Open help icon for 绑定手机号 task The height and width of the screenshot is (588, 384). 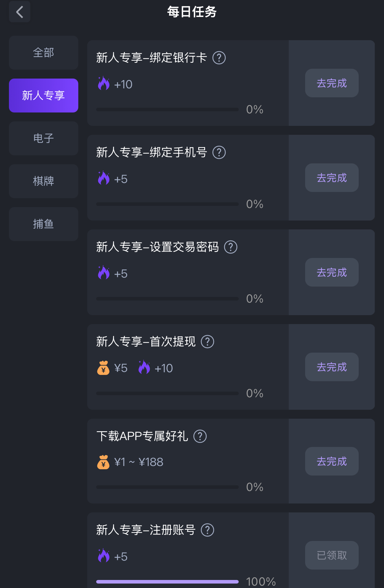[219, 152]
